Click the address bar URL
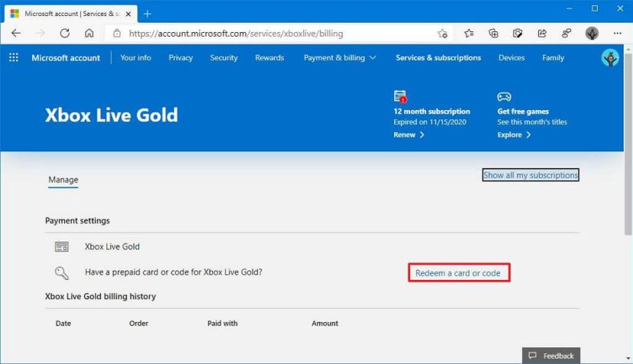The width and height of the screenshot is (633, 364). [x=237, y=34]
